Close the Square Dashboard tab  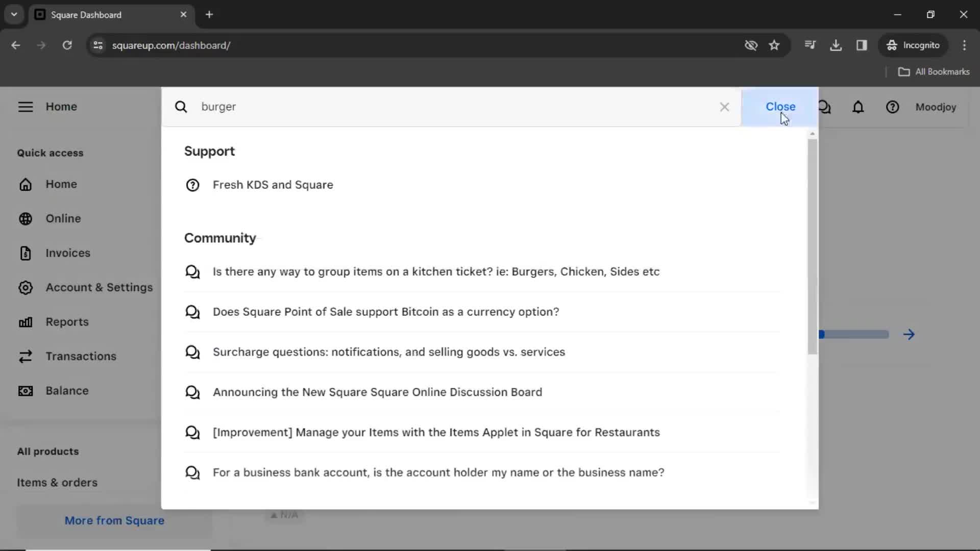(x=183, y=15)
